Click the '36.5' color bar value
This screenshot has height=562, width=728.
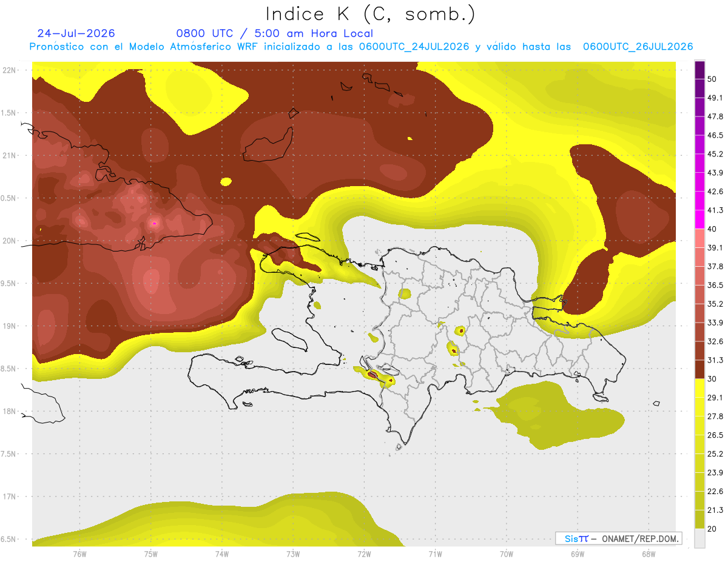coord(715,285)
